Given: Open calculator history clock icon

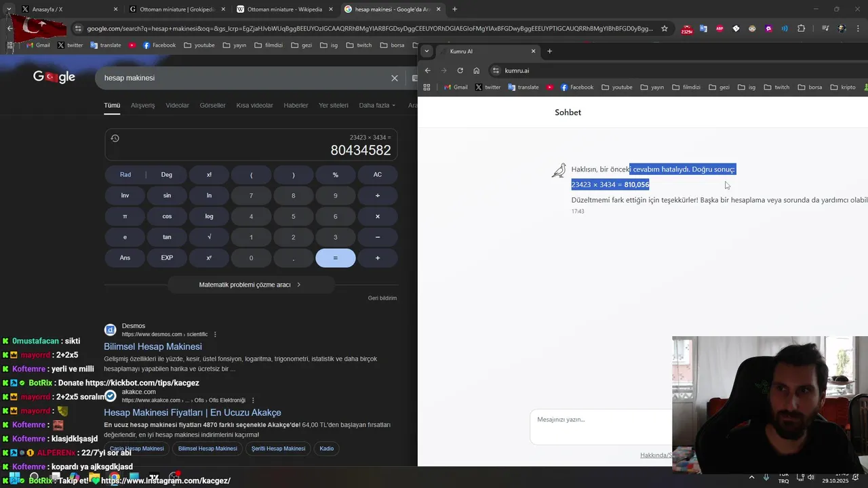Looking at the screenshot, I should click(115, 138).
